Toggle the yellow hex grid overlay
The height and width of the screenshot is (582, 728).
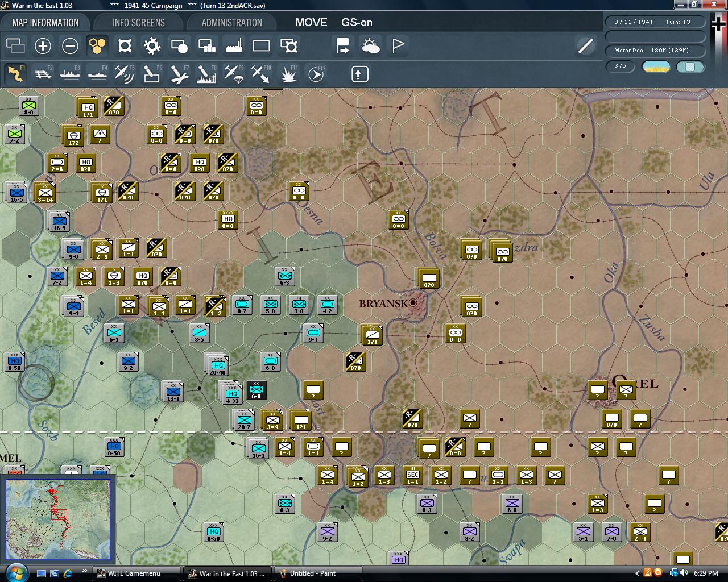tap(97, 45)
